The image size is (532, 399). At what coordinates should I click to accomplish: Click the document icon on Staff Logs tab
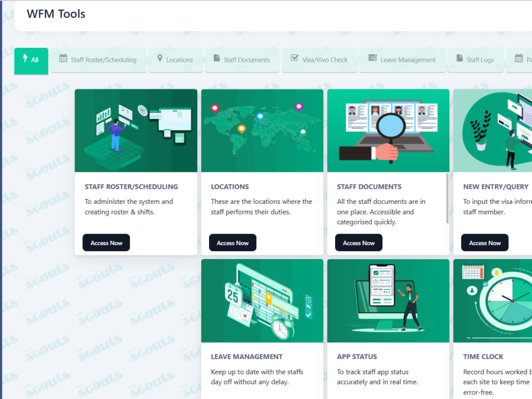pyautogui.click(x=460, y=58)
